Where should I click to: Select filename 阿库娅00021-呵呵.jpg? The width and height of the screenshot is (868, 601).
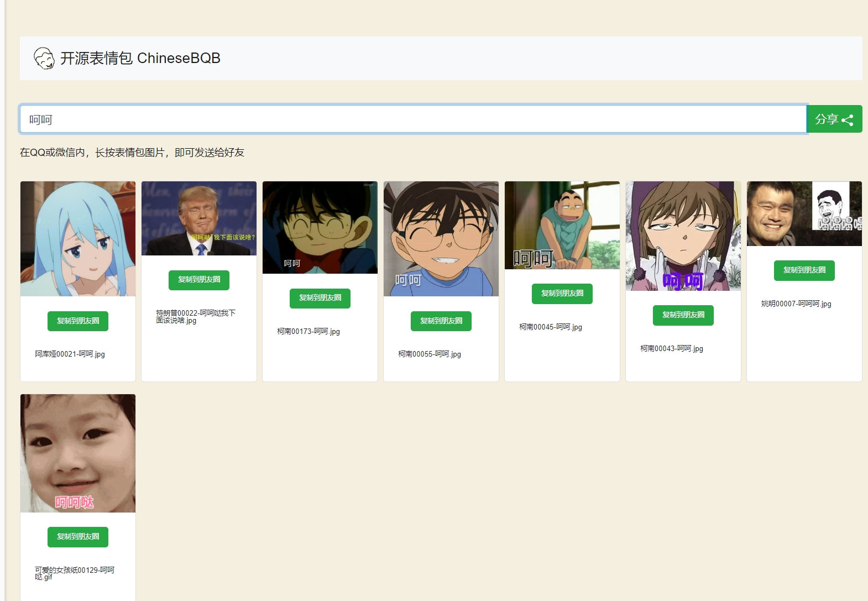point(70,354)
